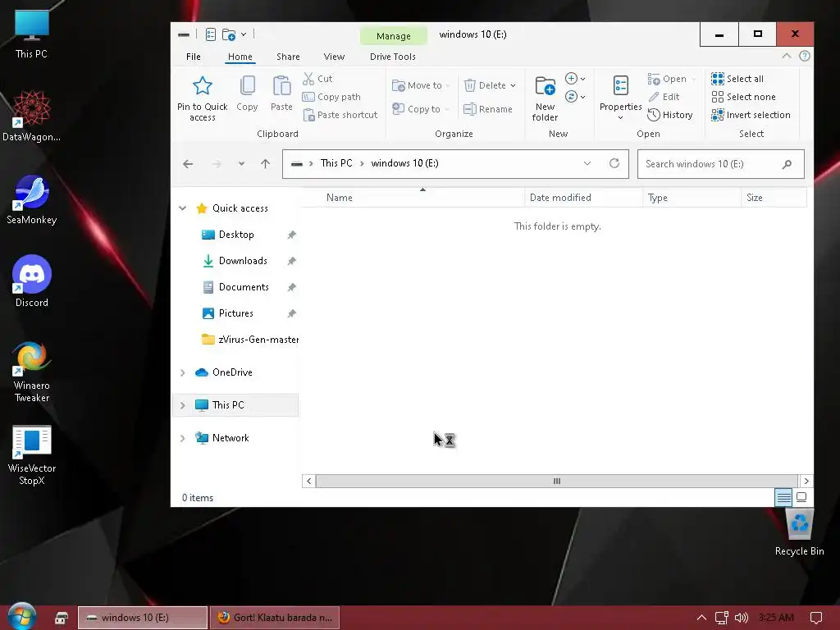Screen dimensions: 840x630
Task: Click the Rename ribbon button
Action: (x=488, y=109)
